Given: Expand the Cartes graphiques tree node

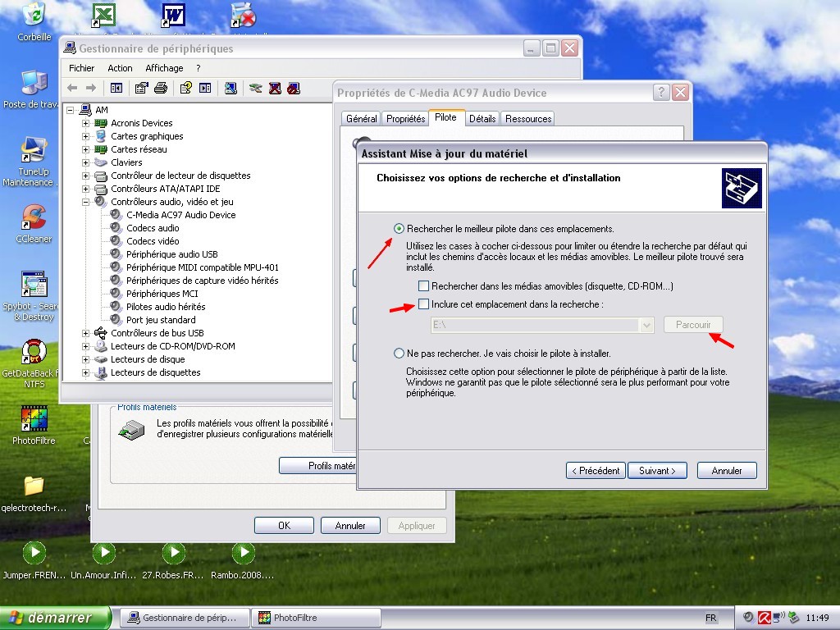Looking at the screenshot, I should coord(85,136).
